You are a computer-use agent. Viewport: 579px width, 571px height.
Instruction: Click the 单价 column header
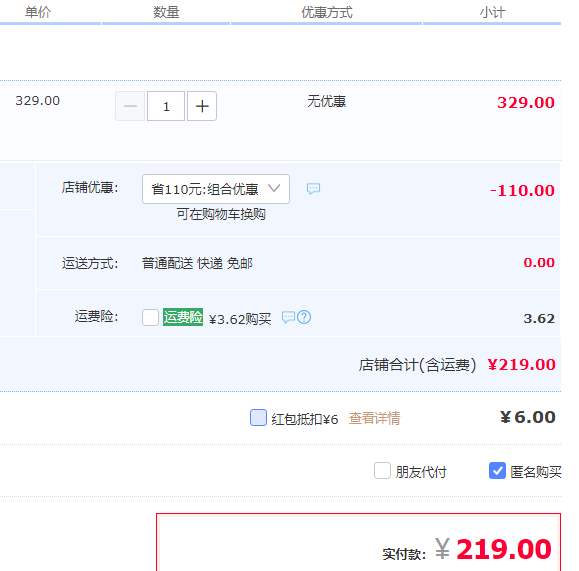pos(38,12)
